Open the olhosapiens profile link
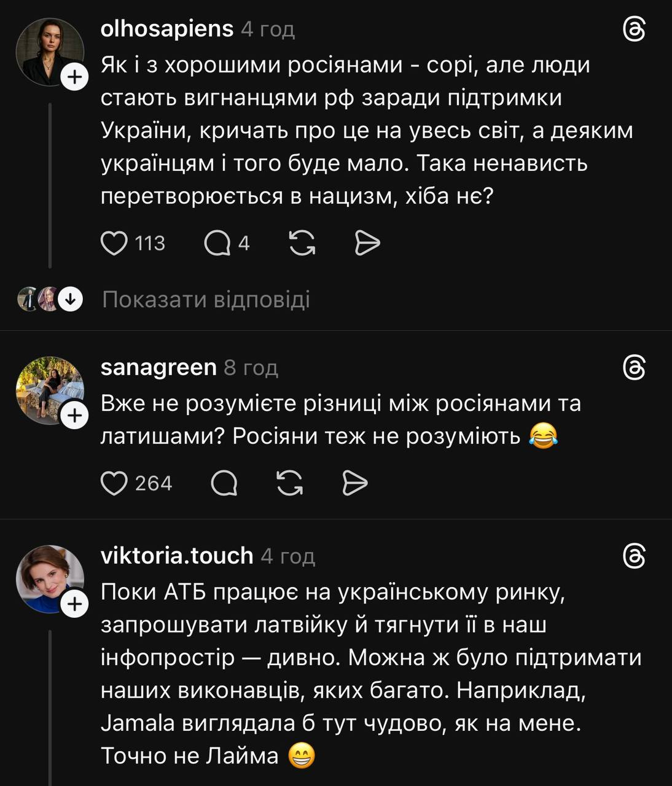The width and height of the screenshot is (672, 786). coord(166,29)
